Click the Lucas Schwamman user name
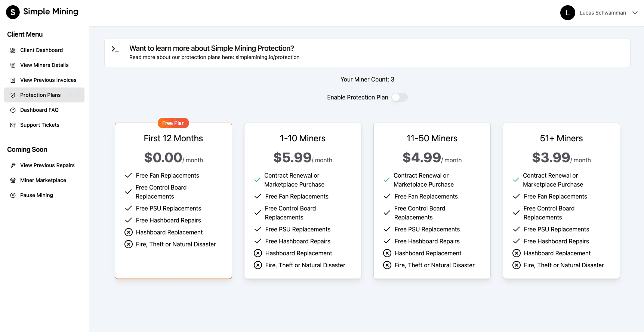Image resolution: width=644 pixels, height=332 pixels. (x=603, y=13)
